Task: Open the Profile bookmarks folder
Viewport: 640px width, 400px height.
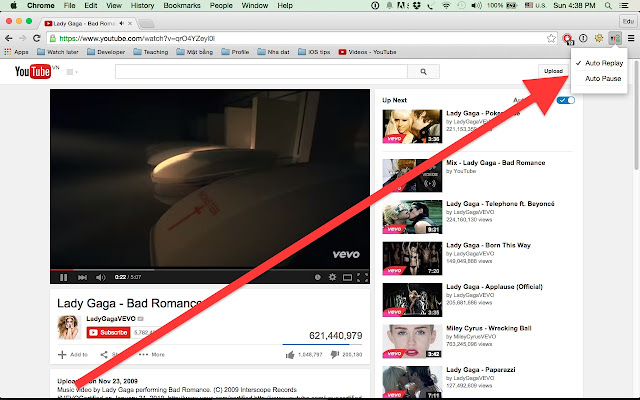Action: [235, 52]
